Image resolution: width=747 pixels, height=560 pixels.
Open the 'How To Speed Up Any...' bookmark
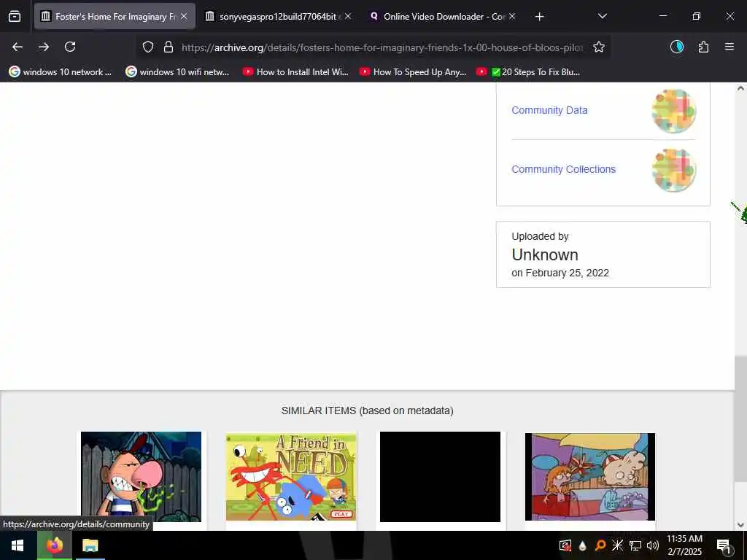coord(413,72)
